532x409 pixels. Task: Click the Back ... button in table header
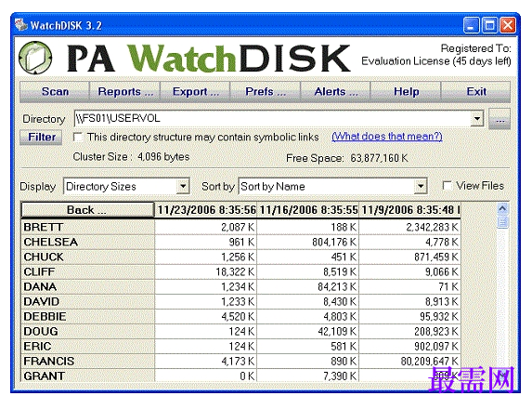click(x=87, y=210)
